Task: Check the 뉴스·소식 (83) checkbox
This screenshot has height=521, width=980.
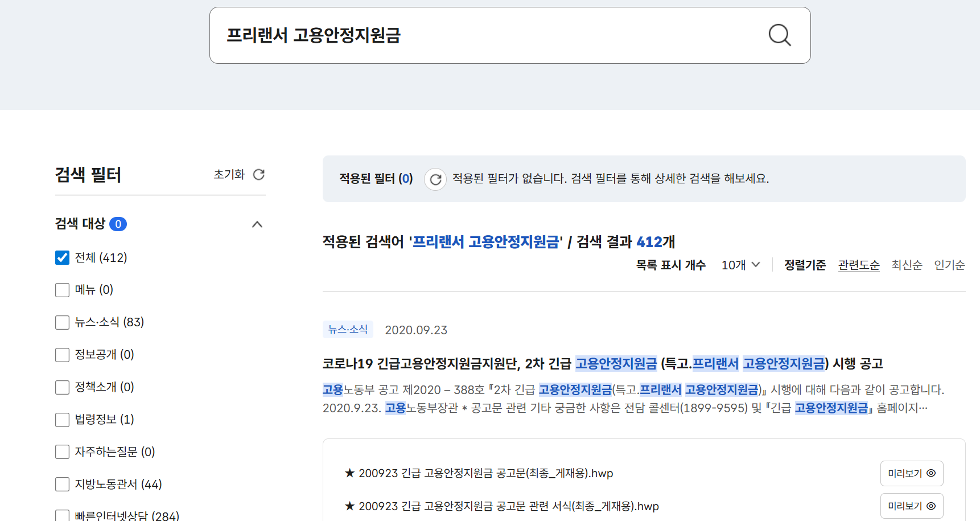Action: tap(62, 323)
